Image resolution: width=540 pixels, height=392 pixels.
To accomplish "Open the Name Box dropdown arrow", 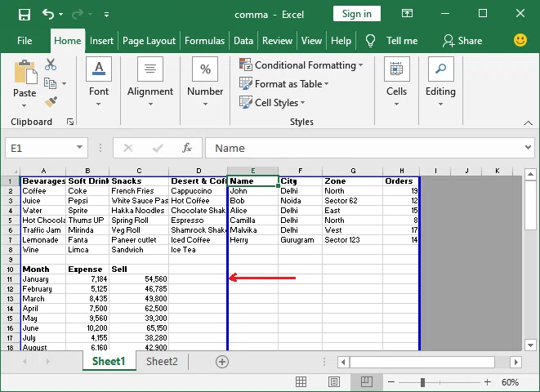I will point(79,147).
